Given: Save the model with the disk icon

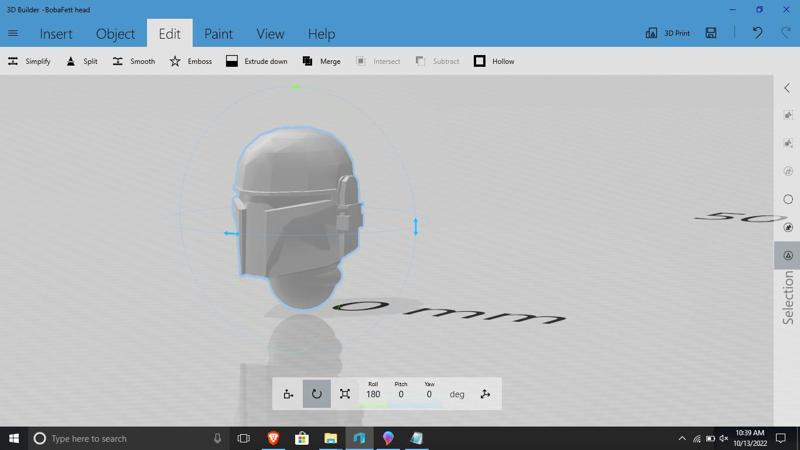Looking at the screenshot, I should 711,33.
